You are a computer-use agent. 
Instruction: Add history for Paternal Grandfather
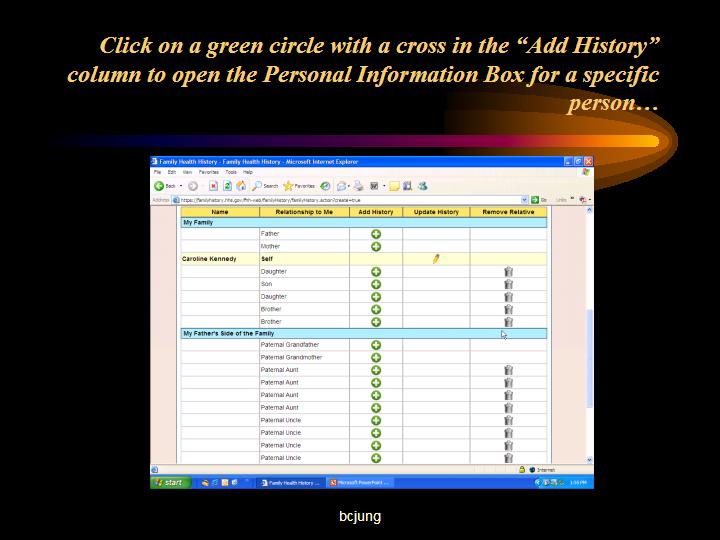376,345
